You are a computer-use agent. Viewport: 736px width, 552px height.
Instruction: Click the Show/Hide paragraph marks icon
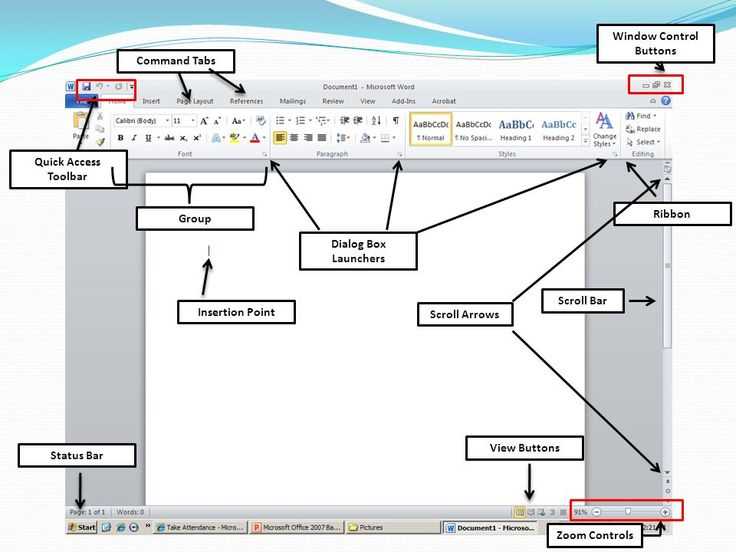click(396, 121)
